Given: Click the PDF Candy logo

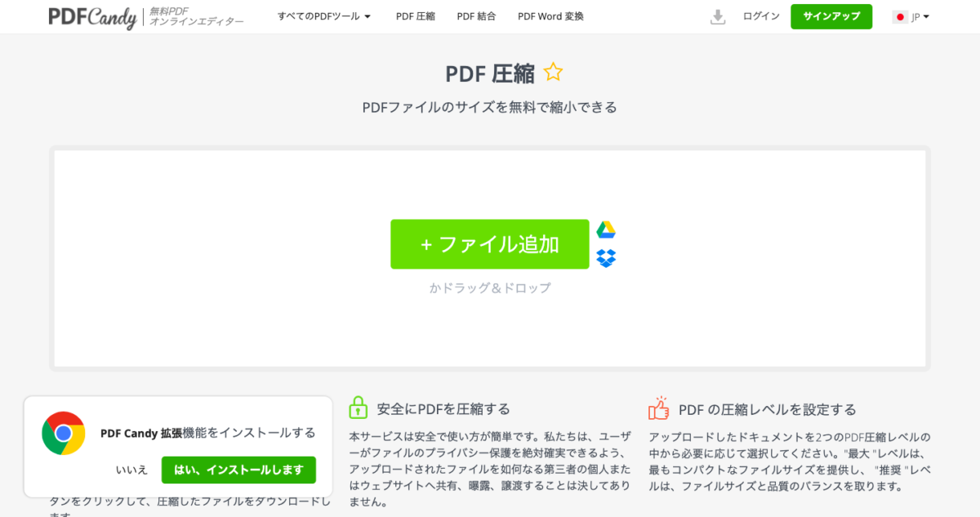Looking at the screenshot, I should coord(92,16).
